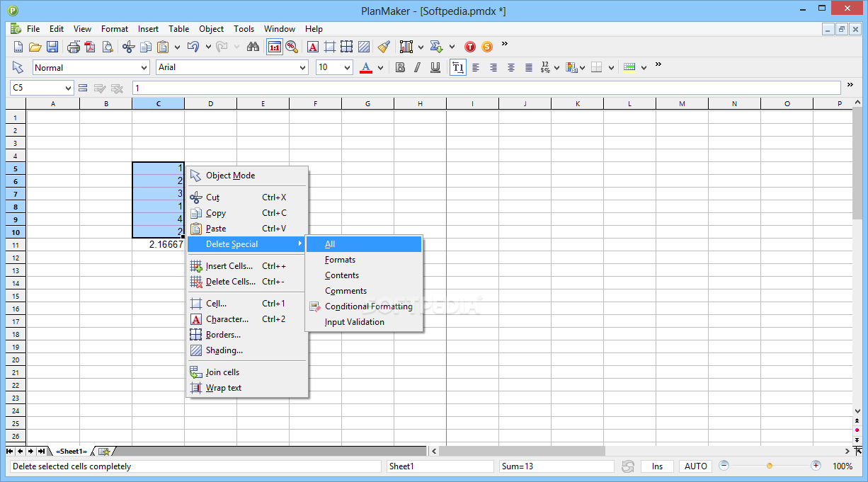Click the accept entry checkmark icon
The image size is (868, 482).
click(x=100, y=88)
